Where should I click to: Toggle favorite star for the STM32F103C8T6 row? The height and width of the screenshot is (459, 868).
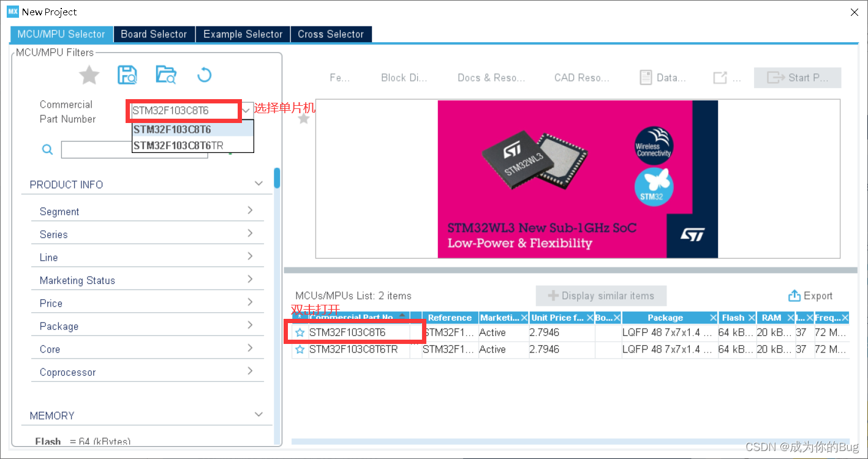click(300, 333)
